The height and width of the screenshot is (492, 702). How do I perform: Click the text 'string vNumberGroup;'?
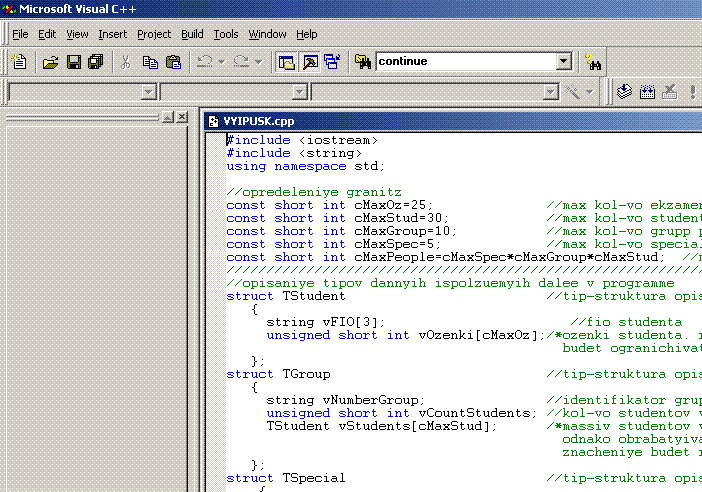(346, 400)
